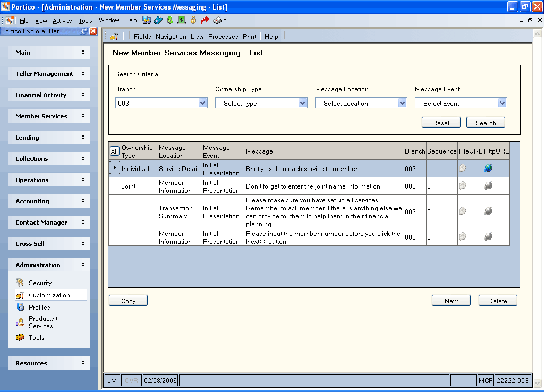Click the New button
Screen dimensions: 544x392
coord(451,301)
